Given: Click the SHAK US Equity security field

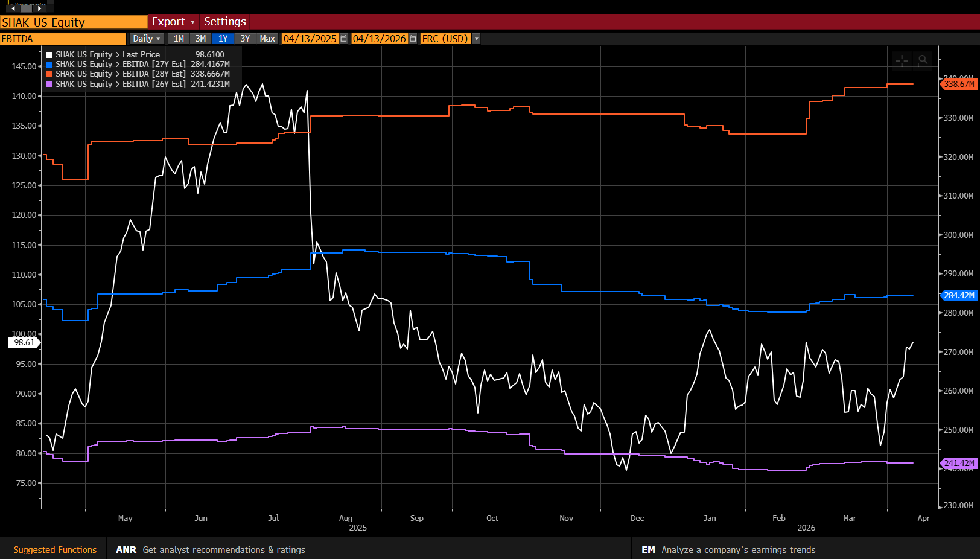Looking at the screenshot, I should click(74, 22).
